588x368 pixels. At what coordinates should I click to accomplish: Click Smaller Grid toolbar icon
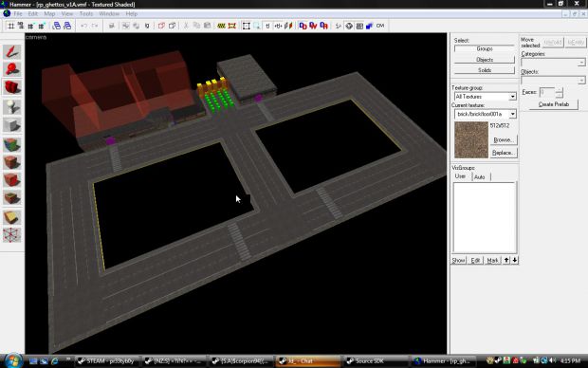point(31,26)
